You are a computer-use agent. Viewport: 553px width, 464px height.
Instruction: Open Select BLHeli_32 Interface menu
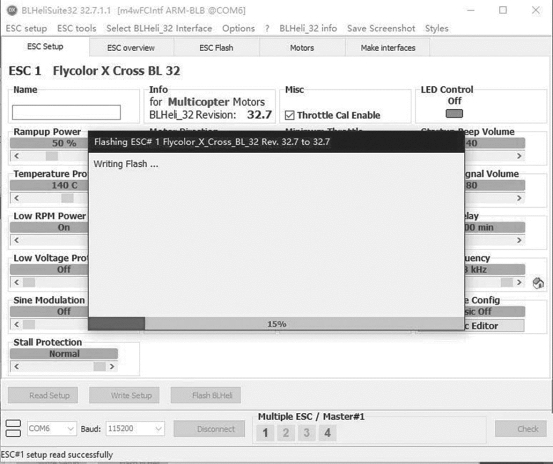coord(159,29)
